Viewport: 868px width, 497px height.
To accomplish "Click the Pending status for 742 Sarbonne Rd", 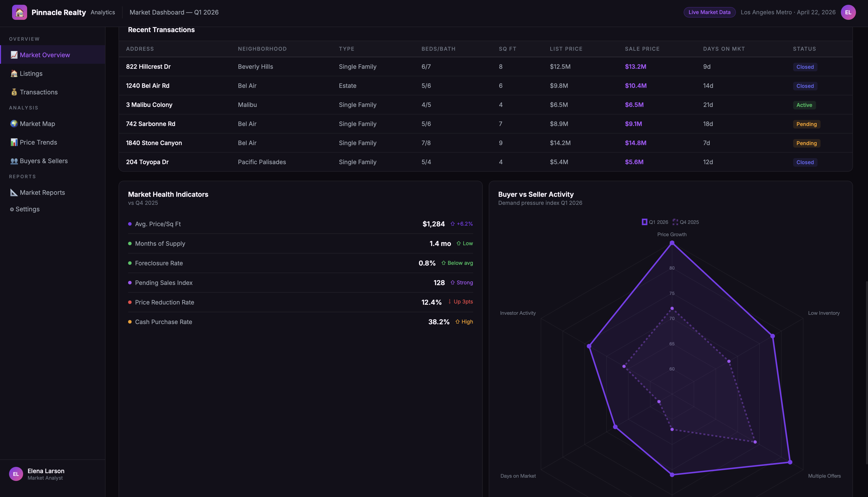I will pos(806,124).
